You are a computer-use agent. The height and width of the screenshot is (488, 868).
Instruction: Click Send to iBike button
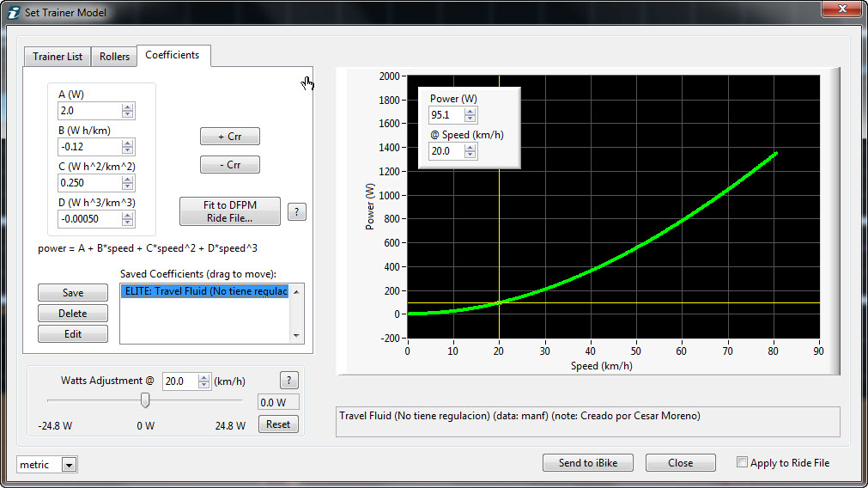(x=588, y=462)
